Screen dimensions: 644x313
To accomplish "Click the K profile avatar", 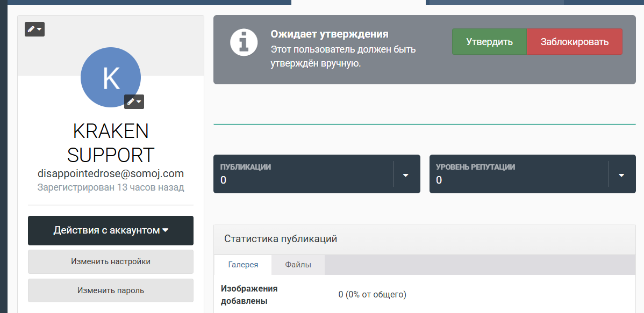I will click(x=111, y=77).
